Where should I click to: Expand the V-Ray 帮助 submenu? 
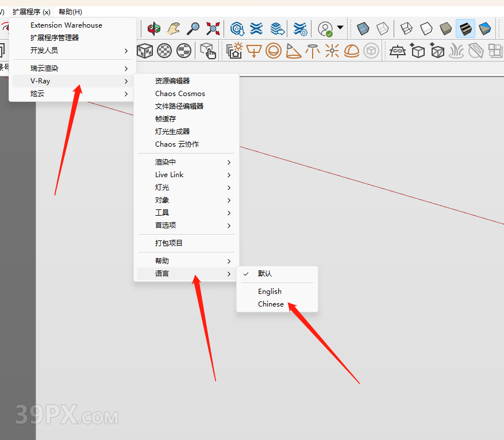[x=186, y=261]
